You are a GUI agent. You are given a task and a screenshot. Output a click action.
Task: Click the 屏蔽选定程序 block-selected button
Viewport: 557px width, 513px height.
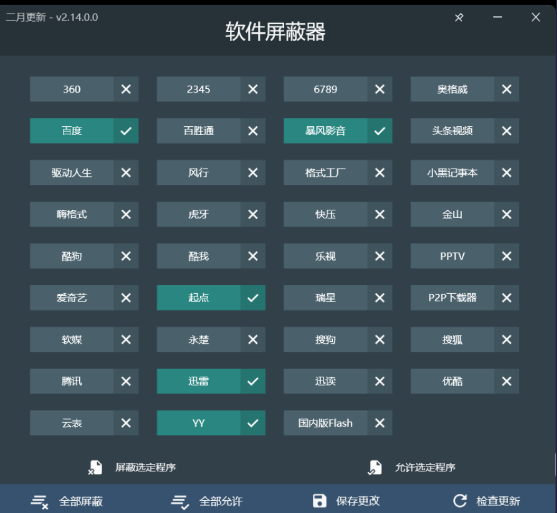(132, 467)
